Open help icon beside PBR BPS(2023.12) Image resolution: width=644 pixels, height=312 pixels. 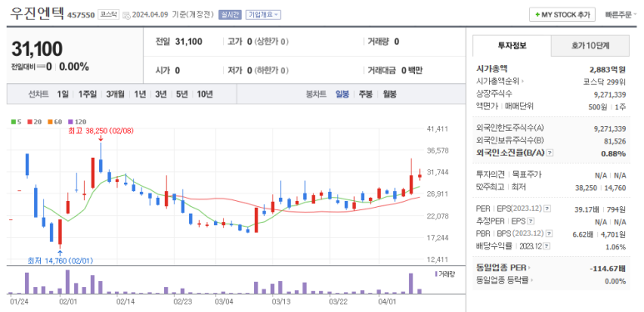coord(549,234)
